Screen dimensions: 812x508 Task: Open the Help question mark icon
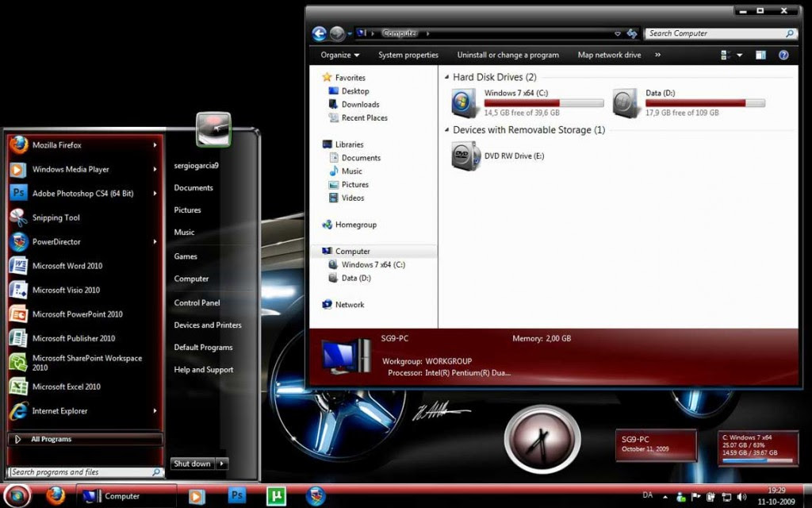coord(783,55)
